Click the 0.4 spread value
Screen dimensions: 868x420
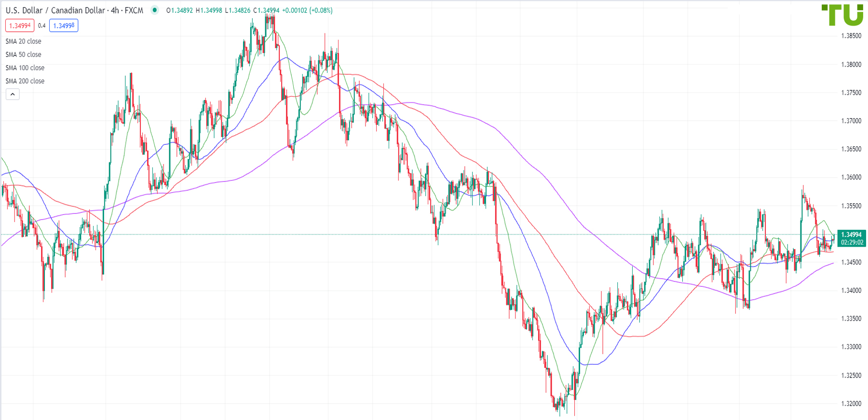coord(42,26)
